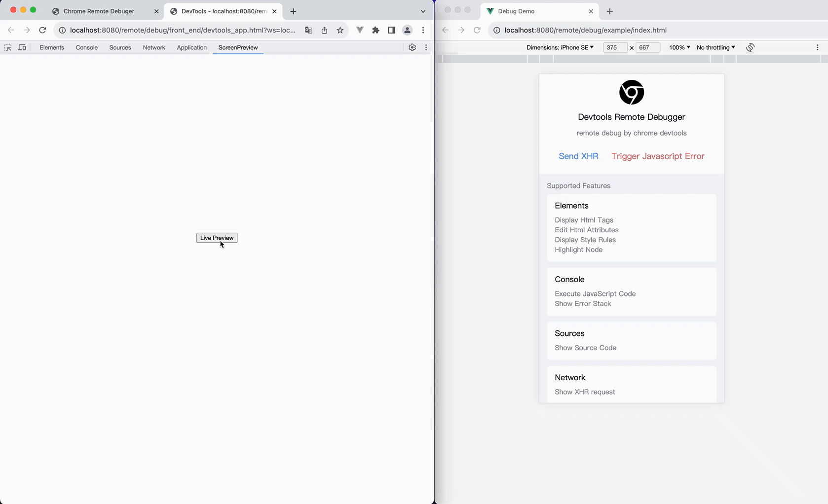Click the Send XHR link
The width and height of the screenshot is (828, 504).
(x=578, y=156)
